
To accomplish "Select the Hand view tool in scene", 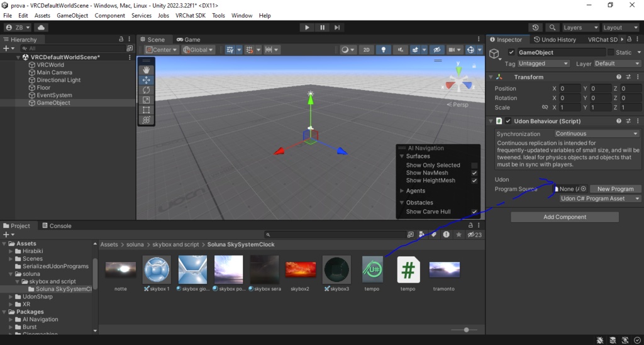I will pyautogui.click(x=146, y=71).
